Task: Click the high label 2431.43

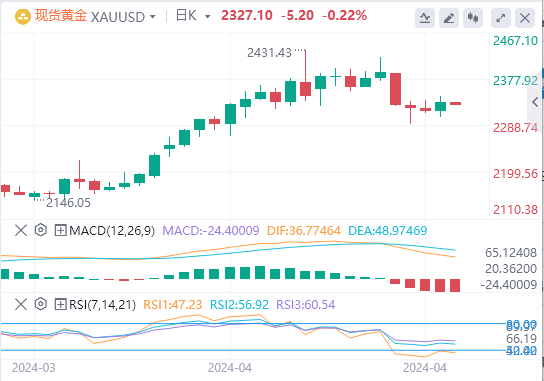Action: 269,53
